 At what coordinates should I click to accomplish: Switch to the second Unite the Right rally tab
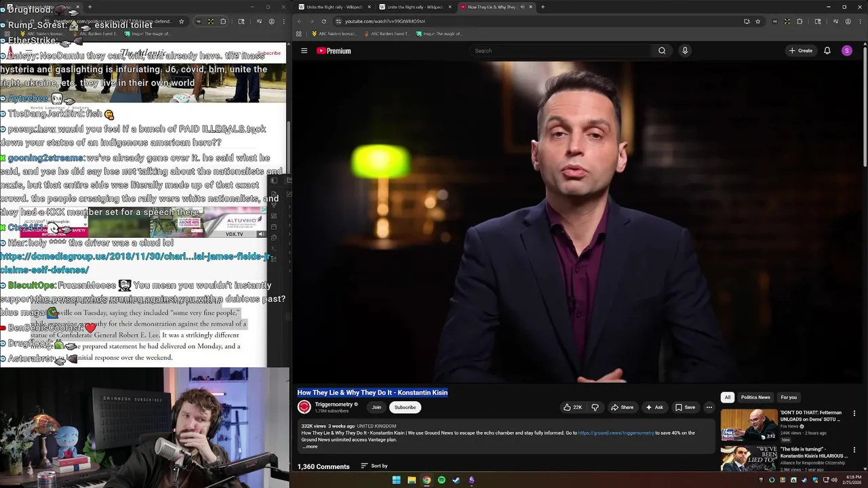pos(414,7)
